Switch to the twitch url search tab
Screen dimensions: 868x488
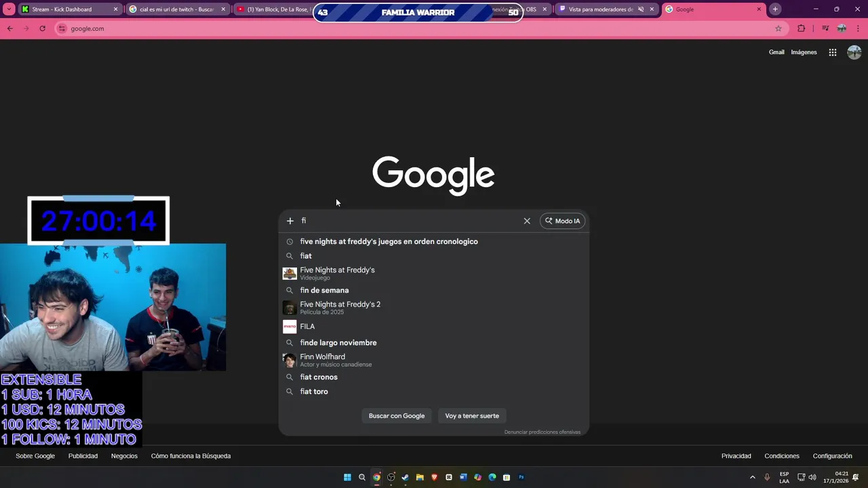click(176, 9)
